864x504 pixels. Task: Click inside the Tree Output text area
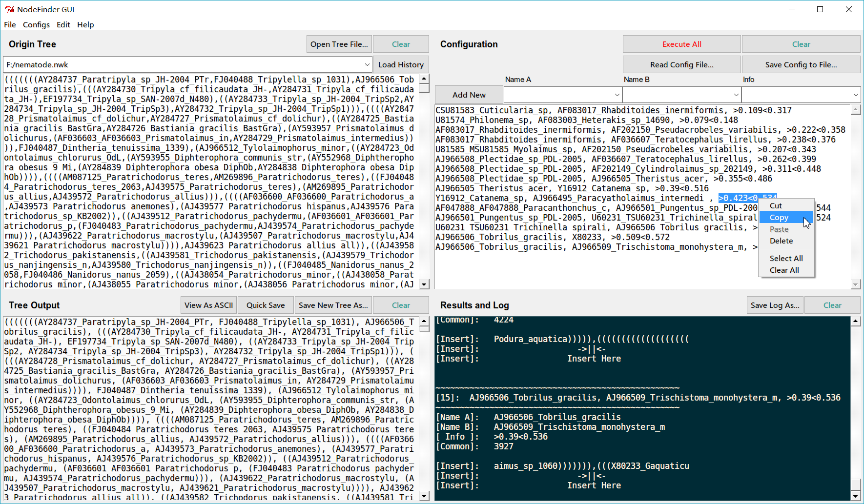tap(210, 409)
